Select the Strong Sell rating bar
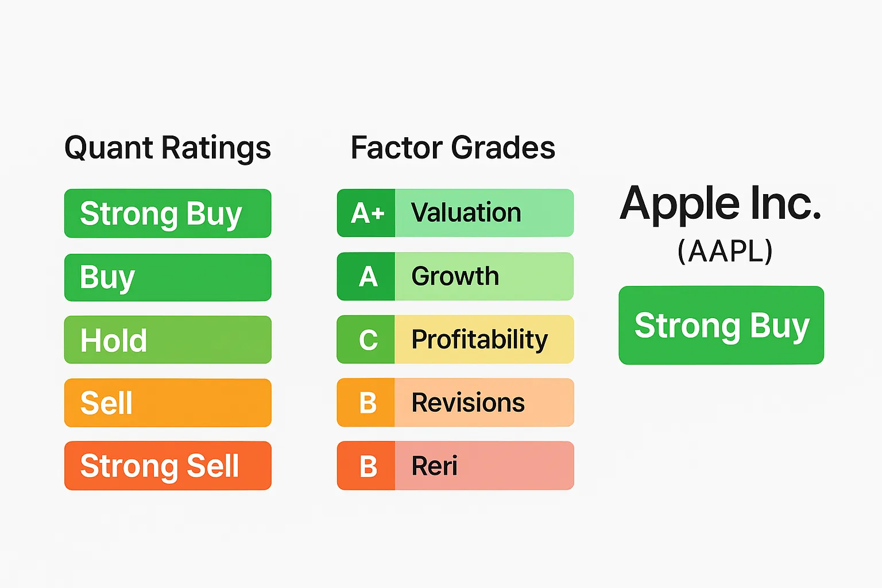Image resolution: width=882 pixels, height=588 pixels. [168, 466]
